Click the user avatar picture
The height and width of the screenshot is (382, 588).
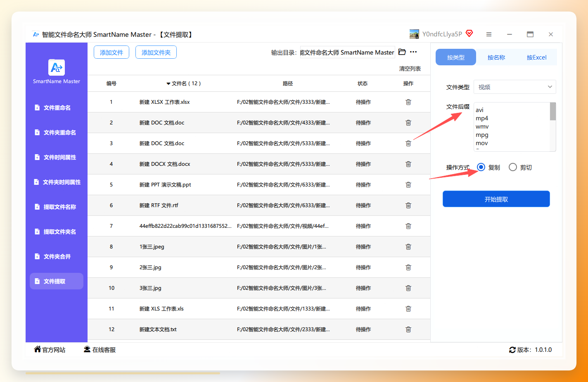tap(414, 34)
